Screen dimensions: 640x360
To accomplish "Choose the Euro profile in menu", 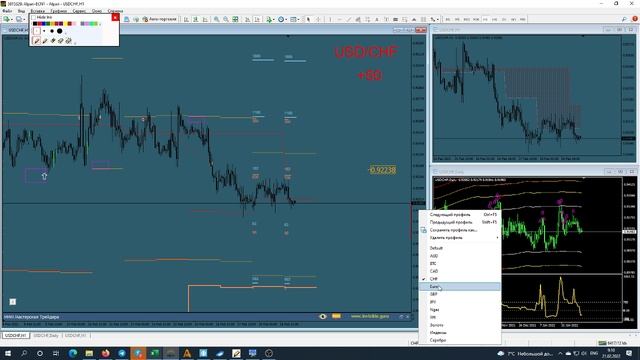I will [460, 287].
